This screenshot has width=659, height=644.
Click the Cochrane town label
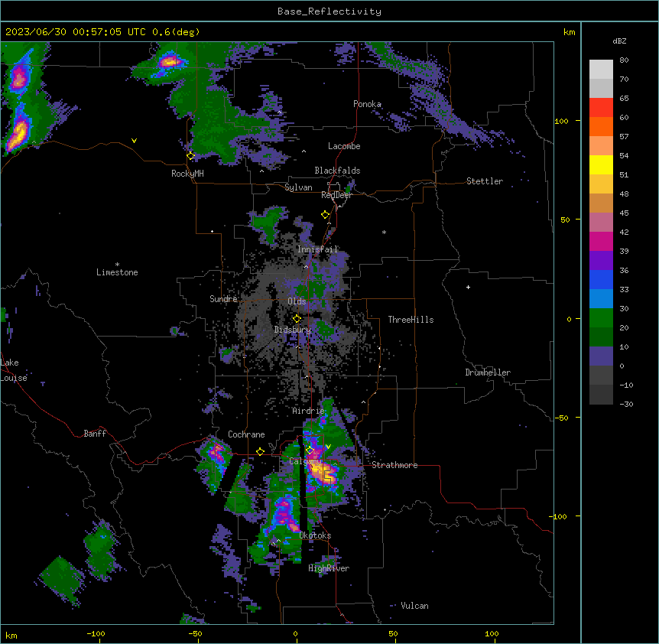coord(246,434)
